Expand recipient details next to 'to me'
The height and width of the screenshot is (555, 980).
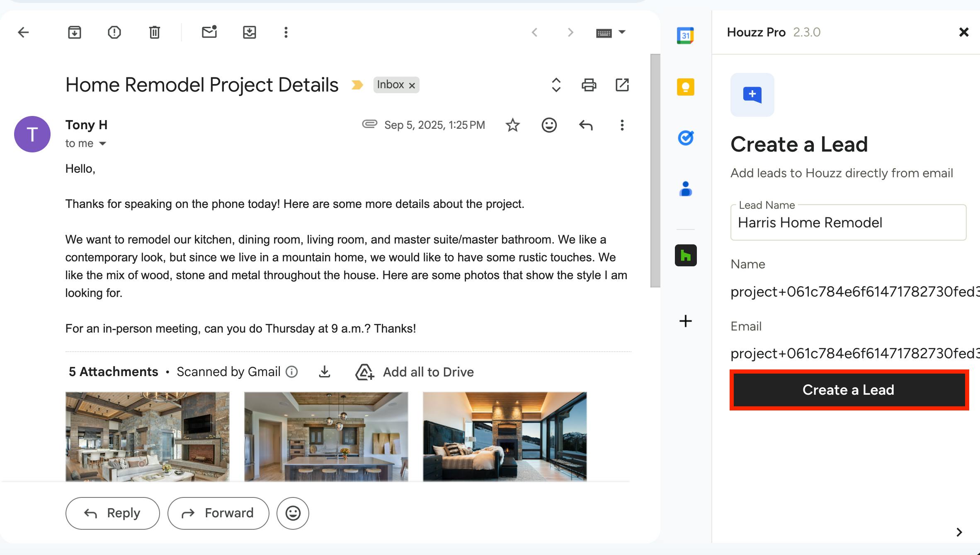pyautogui.click(x=103, y=144)
